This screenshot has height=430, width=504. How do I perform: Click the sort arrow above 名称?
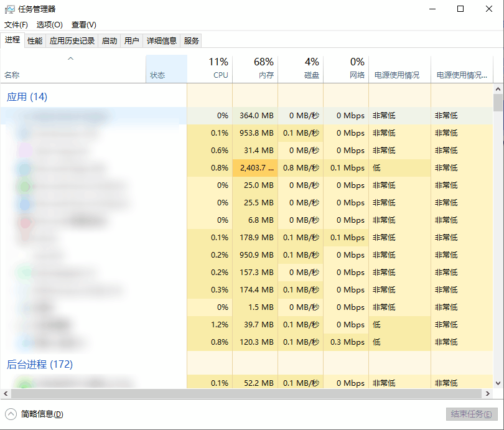tap(71, 58)
